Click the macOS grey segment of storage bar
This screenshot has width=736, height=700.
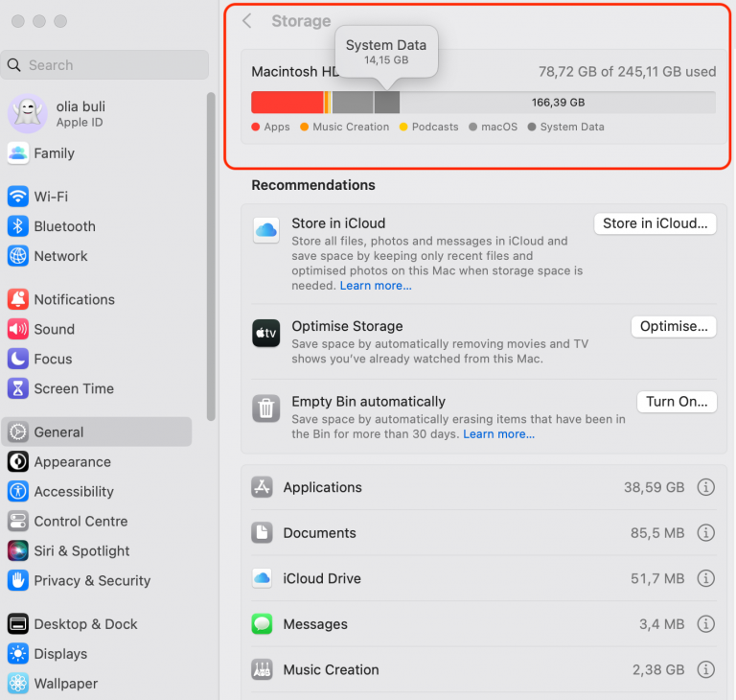tap(353, 103)
